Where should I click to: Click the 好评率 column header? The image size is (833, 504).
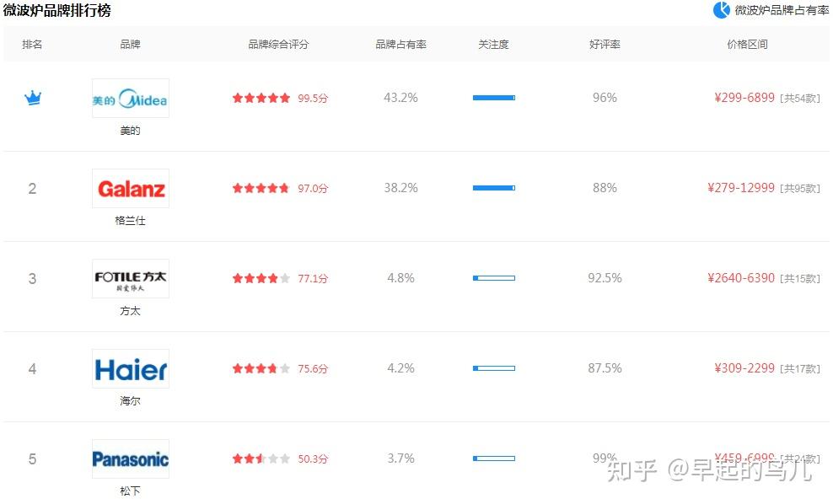[x=605, y=45]
